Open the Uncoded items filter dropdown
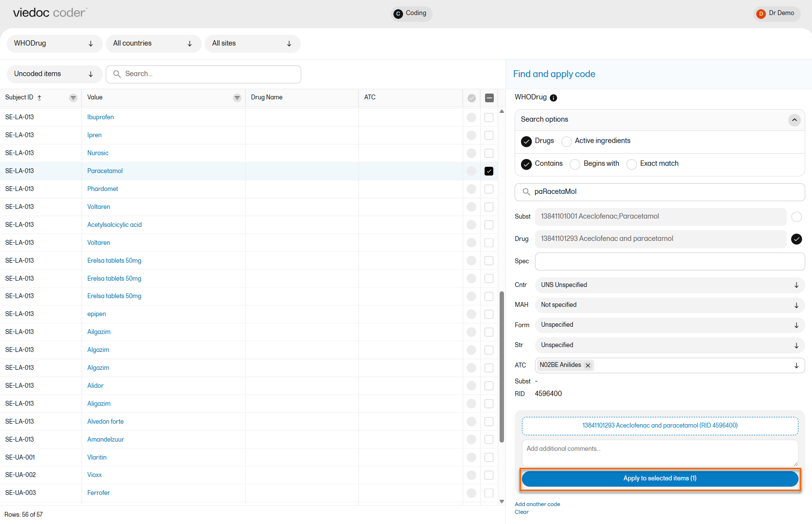This screenshot has height=524, width=812. click(x=54, y=74)
